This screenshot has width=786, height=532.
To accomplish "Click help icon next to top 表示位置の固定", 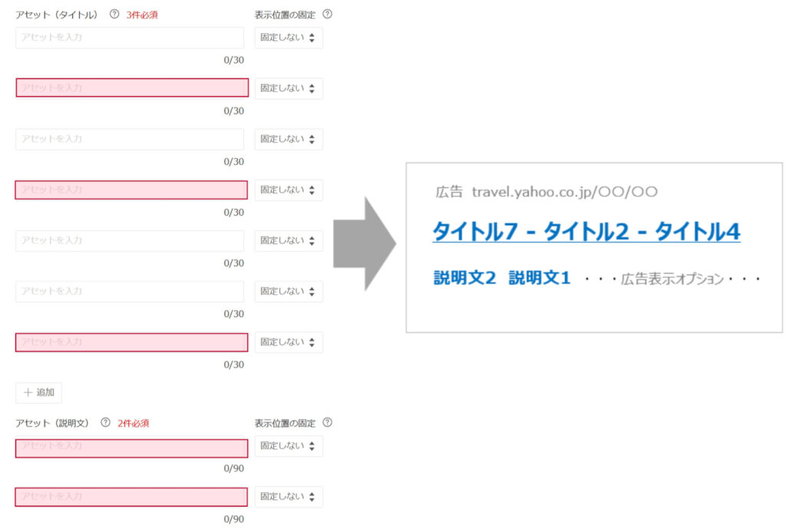I will tap(329, 15).
